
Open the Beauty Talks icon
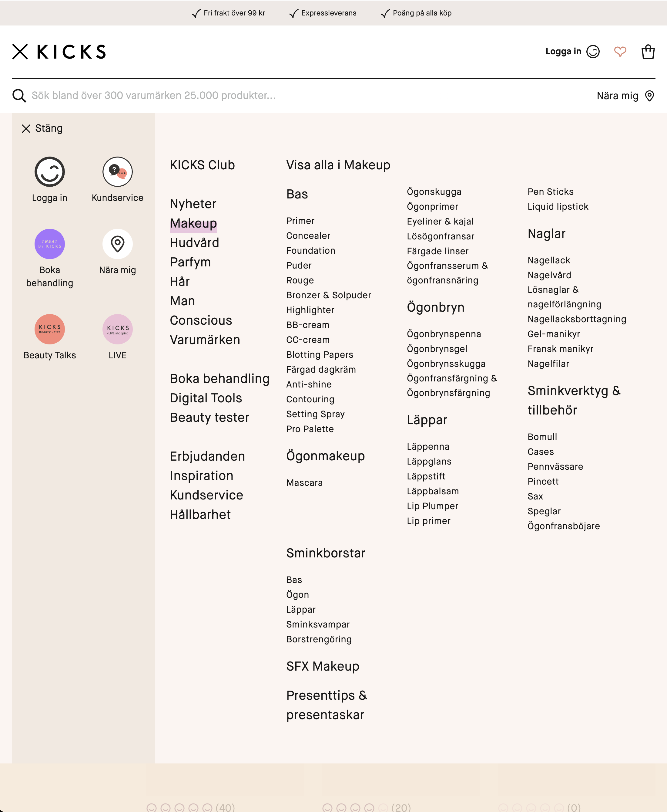49,329
